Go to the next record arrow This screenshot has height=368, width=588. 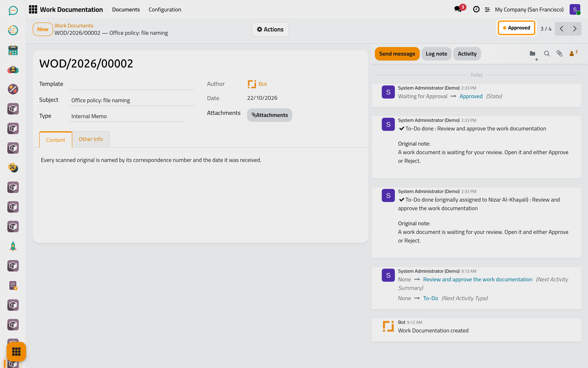575,29
